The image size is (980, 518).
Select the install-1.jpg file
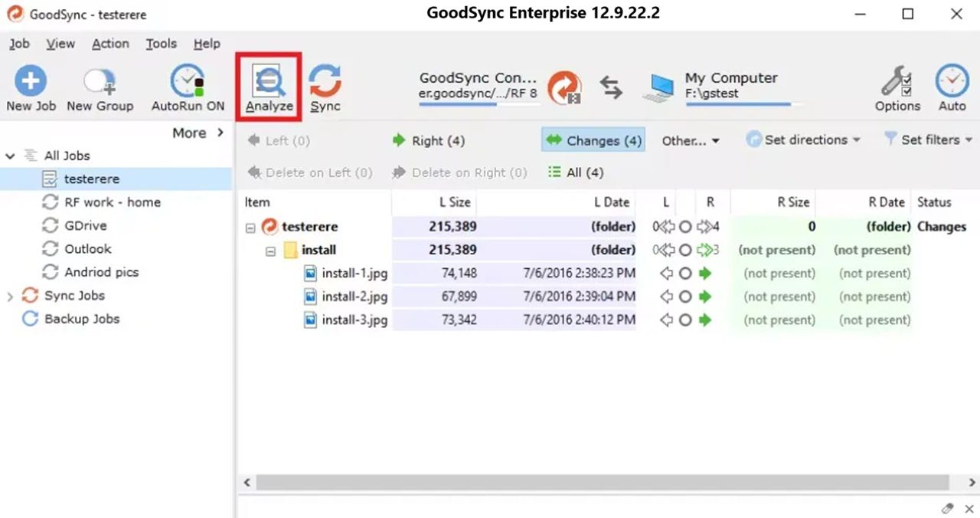tap(354, 274)
